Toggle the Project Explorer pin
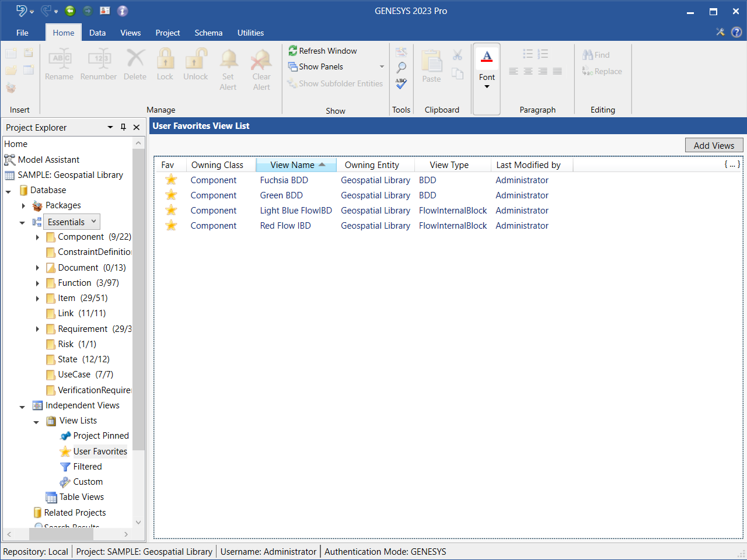Screen dimensions: 747x560 123,127
